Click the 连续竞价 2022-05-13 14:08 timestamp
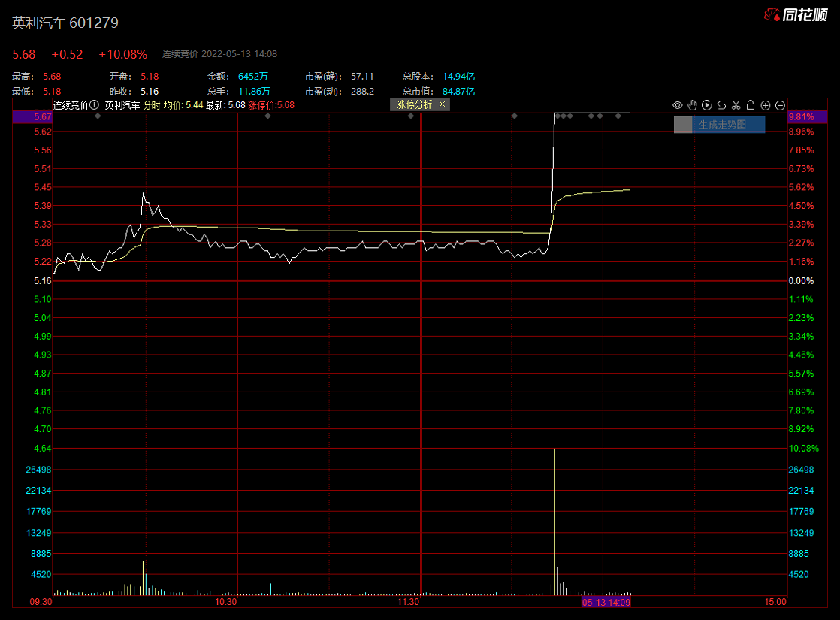 219,54
